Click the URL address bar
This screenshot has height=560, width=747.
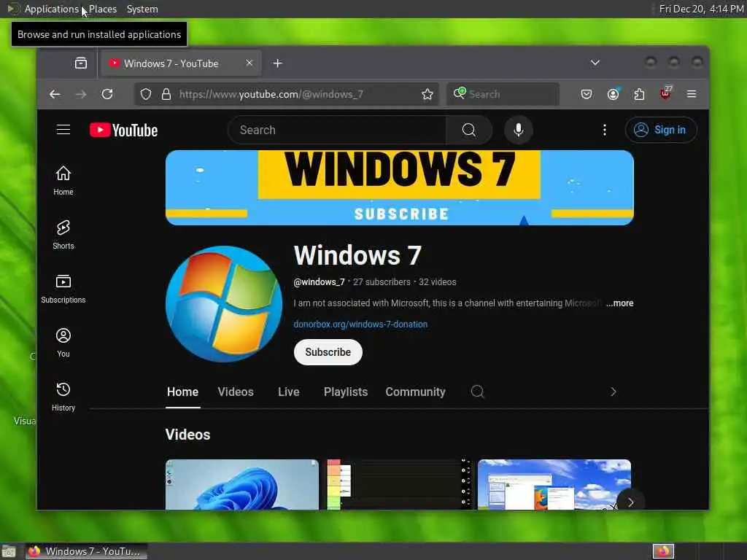286,94
